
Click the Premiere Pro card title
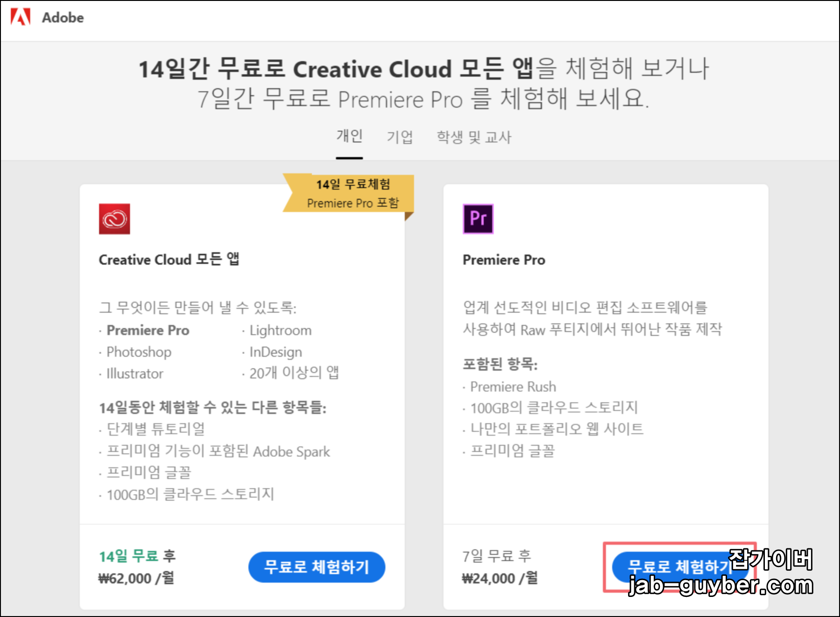click(x=504, y=259)
